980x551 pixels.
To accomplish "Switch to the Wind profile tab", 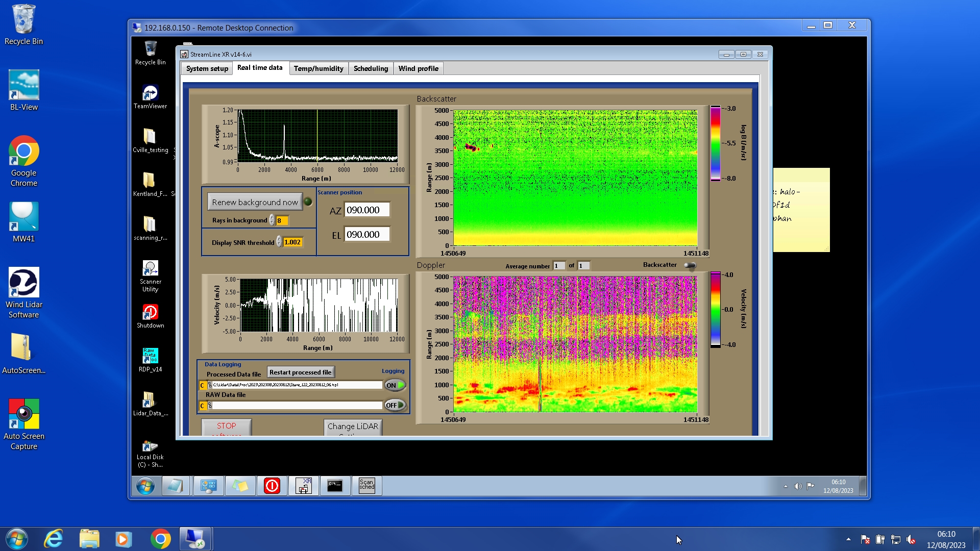I will [x=418, y=69].
